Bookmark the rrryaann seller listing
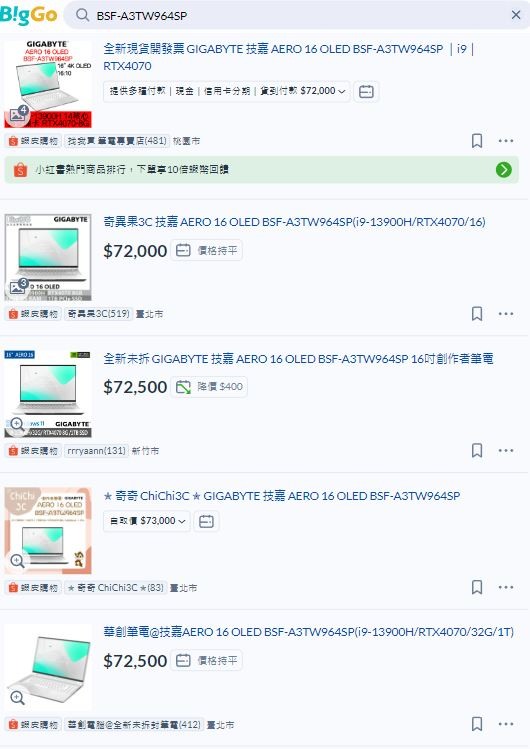The image size is (530, 749). tap(477, 450)
